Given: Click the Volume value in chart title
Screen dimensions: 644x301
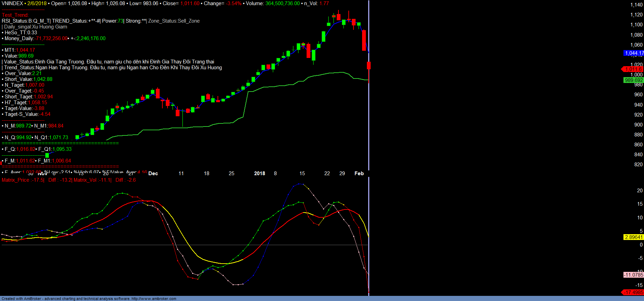Looking at the screenshot, I should (x=282, y=3).
